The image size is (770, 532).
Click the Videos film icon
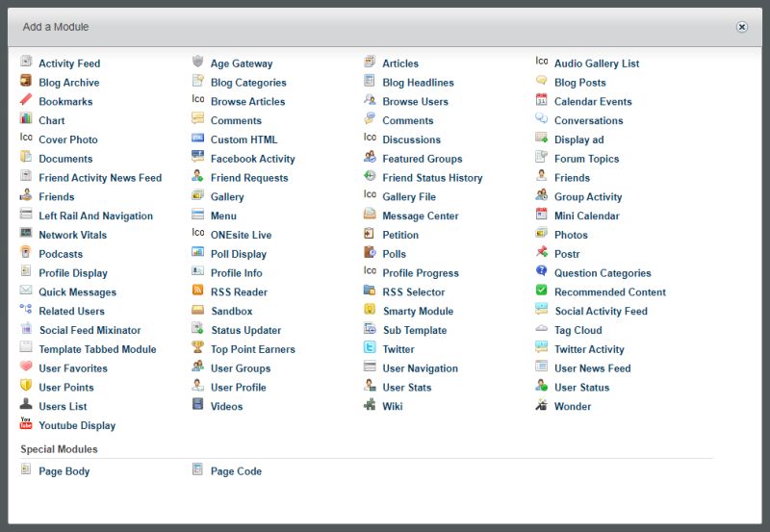coord(198,404)
